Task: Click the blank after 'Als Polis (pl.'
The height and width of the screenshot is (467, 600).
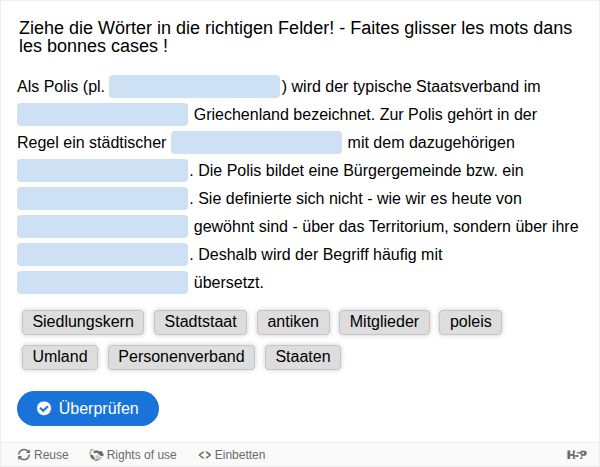Action: tap(195, 87)
